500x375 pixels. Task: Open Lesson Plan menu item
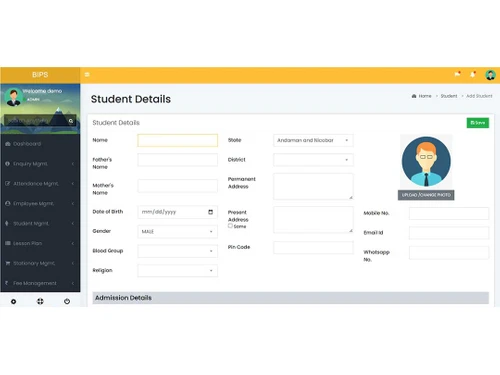40,243
